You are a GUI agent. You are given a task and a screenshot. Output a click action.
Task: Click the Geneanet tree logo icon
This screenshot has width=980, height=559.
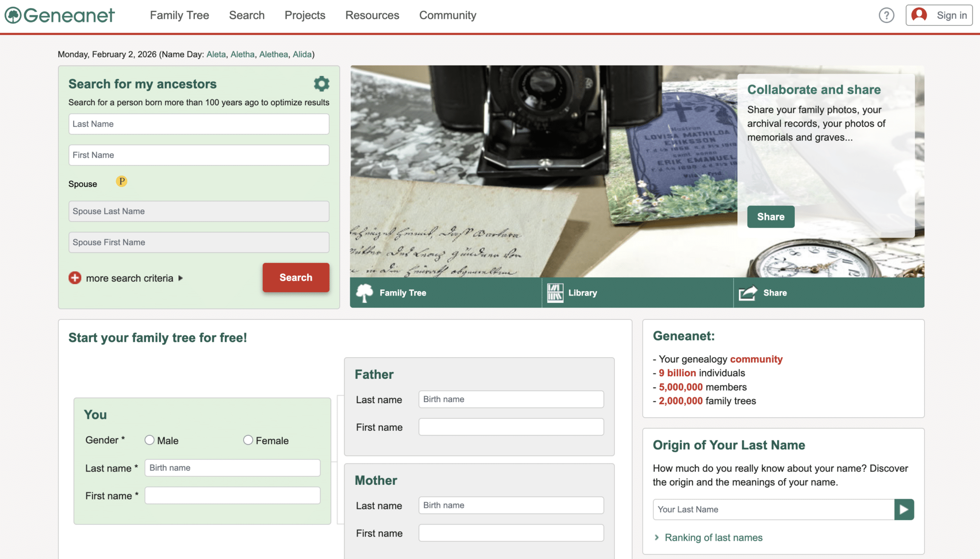coord(13,15)
